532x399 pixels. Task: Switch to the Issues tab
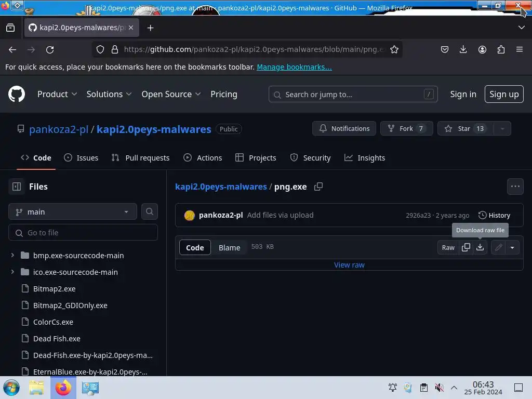tap(81, 158)
